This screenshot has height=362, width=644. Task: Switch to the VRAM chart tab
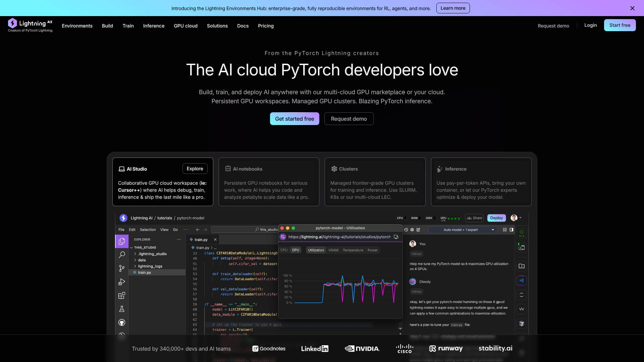click(333, 250)
